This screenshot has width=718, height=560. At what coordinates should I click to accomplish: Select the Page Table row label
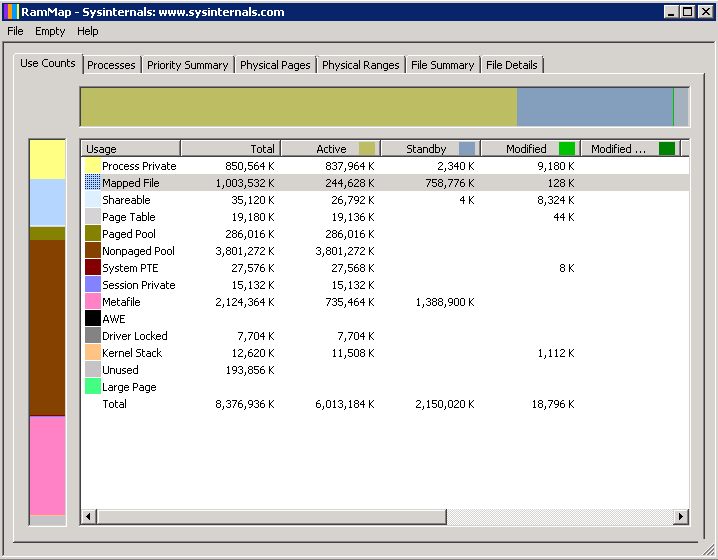tap(129, 217)
